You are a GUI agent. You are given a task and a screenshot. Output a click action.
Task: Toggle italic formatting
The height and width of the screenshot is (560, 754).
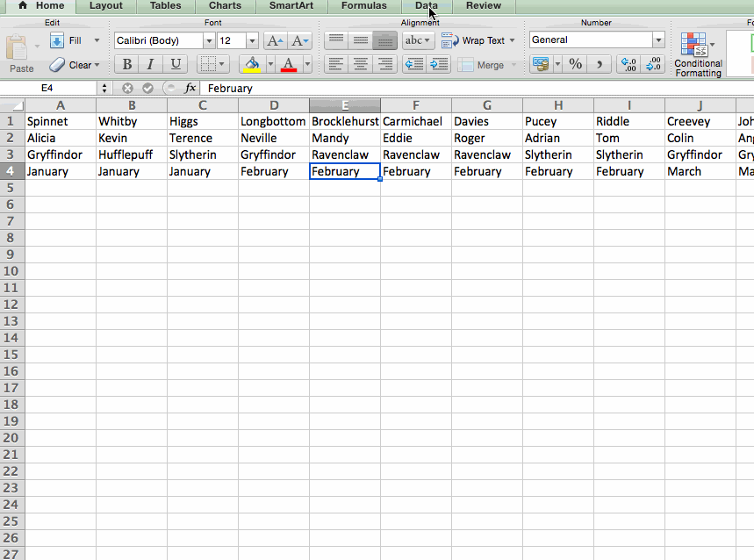[148, 64]
